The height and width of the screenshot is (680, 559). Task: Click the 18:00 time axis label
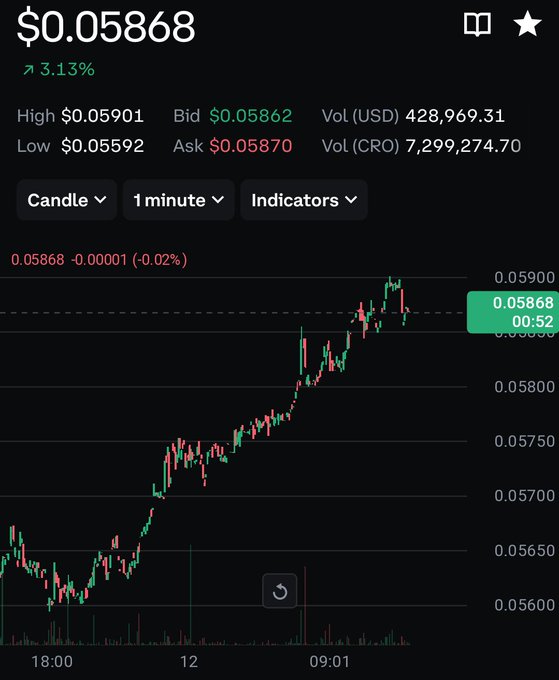click(x=52, y=661)
